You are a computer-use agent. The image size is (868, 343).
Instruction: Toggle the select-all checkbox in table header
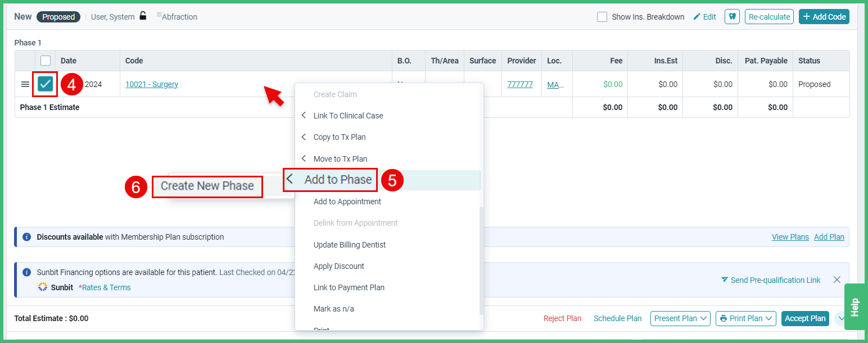point(45,60)
